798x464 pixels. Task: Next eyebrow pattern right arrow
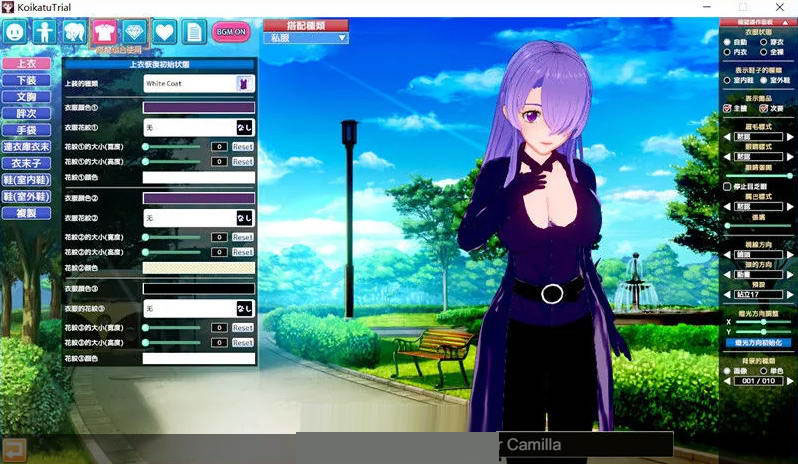(789, 137)
